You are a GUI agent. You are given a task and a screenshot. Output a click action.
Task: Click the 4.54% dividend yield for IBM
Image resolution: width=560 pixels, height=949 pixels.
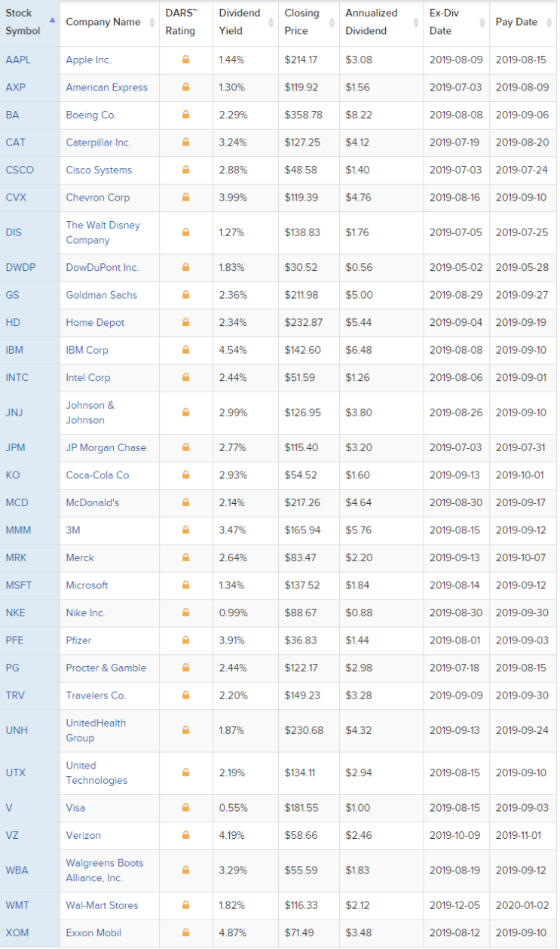coord(231,350)
